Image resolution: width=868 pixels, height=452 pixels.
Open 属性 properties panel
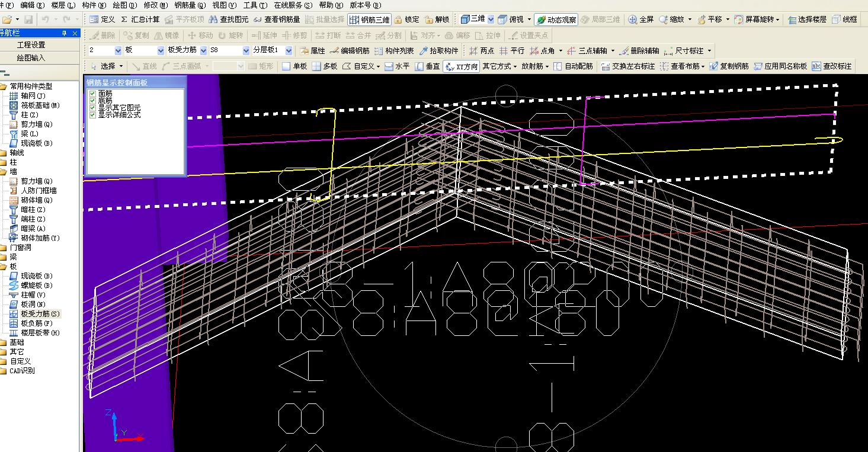(312, 51)
